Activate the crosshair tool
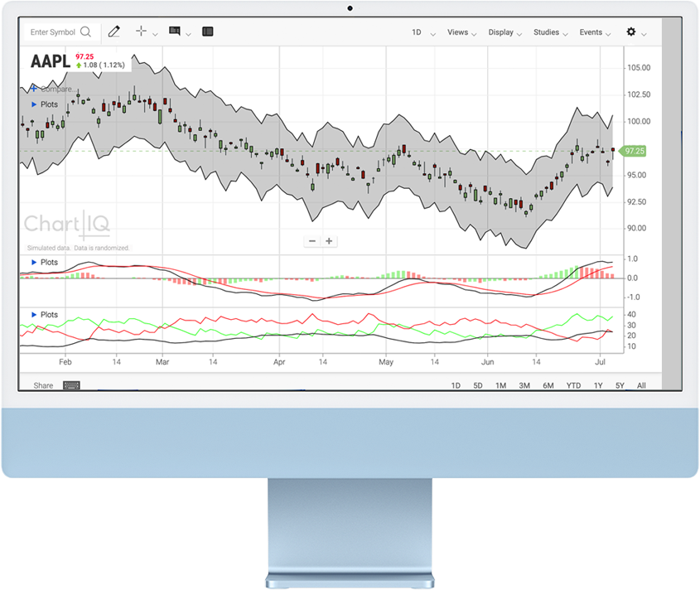The image size is (700, 590). (139, 31)
